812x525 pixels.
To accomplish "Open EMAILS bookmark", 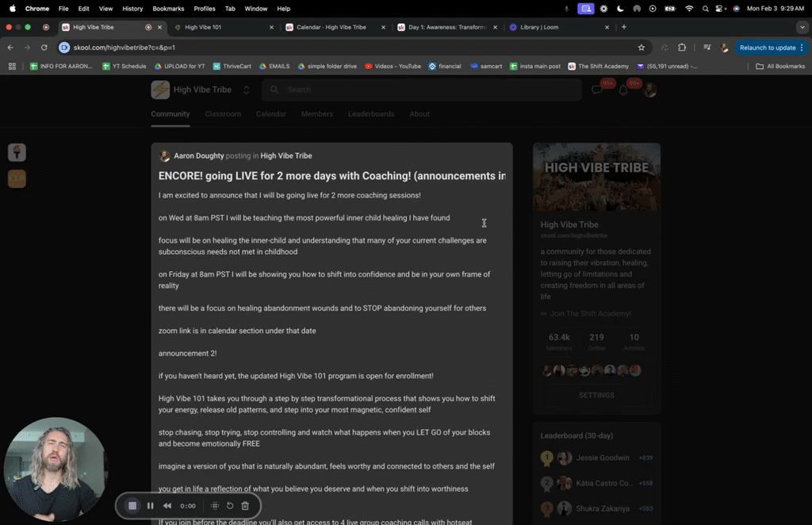I will point(274,67).
